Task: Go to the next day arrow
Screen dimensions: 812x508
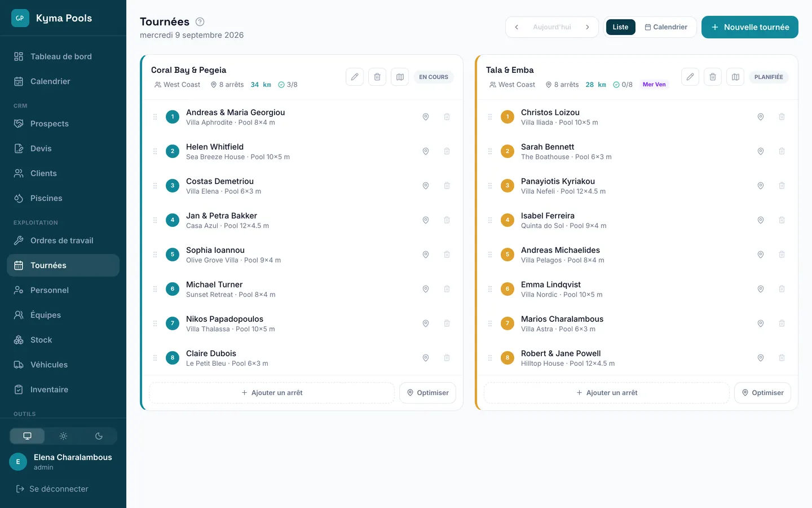Action: pos(587,27)
